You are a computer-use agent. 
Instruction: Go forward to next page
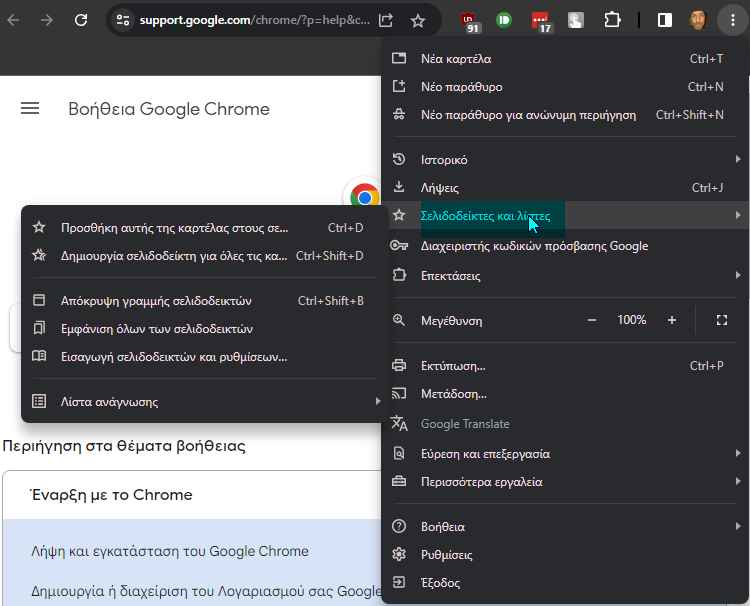47,20
